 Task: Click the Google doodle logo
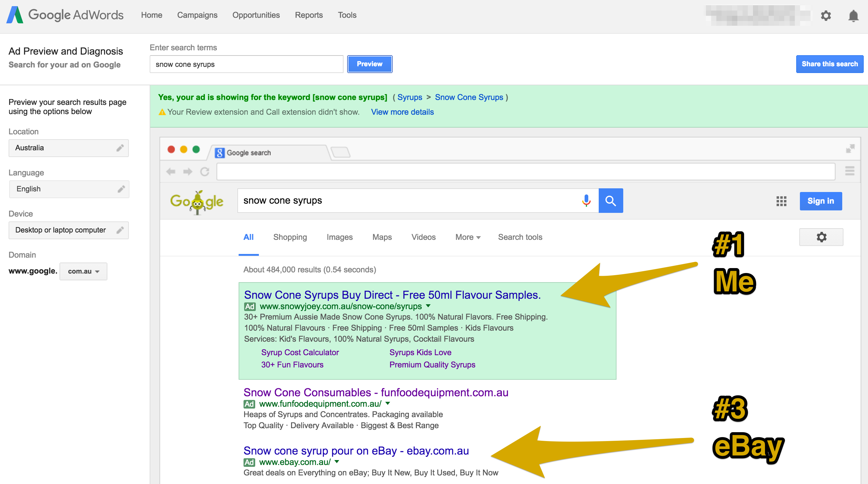(x=197, y=202)
